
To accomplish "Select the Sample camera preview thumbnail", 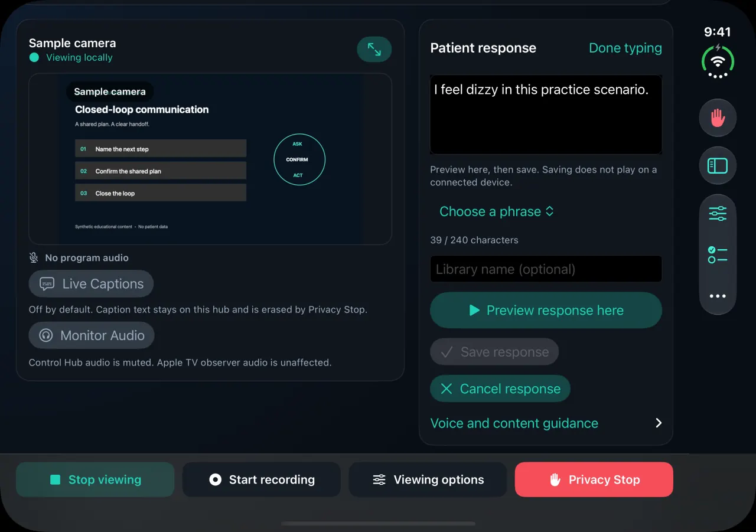I will pyautogui.click(x=210, y=159).
